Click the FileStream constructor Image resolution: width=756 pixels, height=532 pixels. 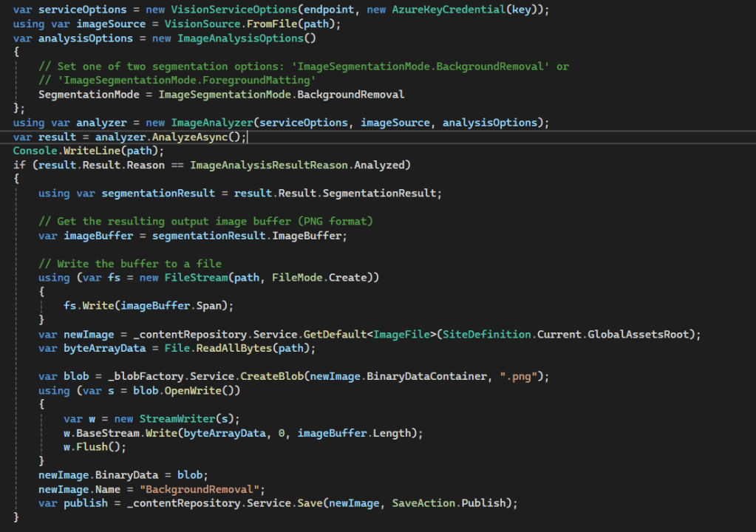(186, 278)
